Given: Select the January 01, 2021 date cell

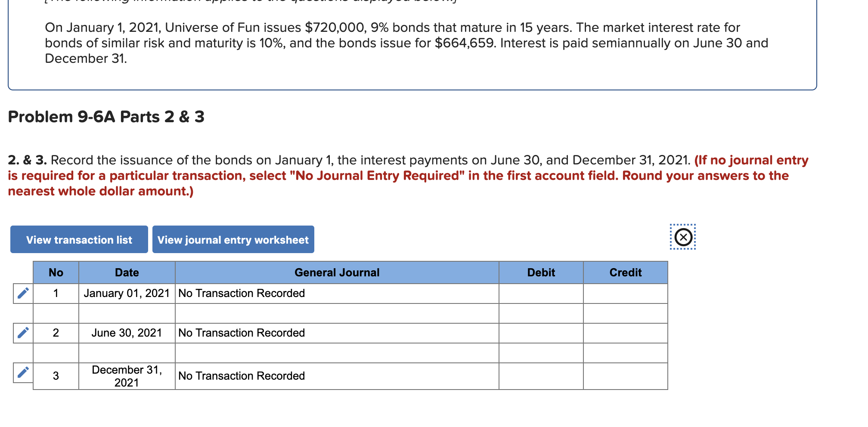Looking at the screenshot, I should click(126, 293).
